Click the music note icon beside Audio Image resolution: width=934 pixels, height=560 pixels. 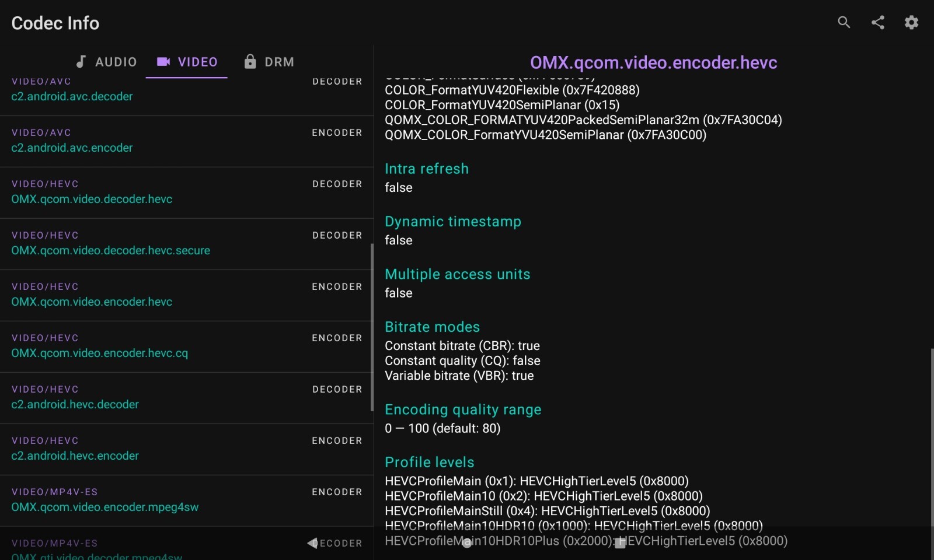[81, 62]
